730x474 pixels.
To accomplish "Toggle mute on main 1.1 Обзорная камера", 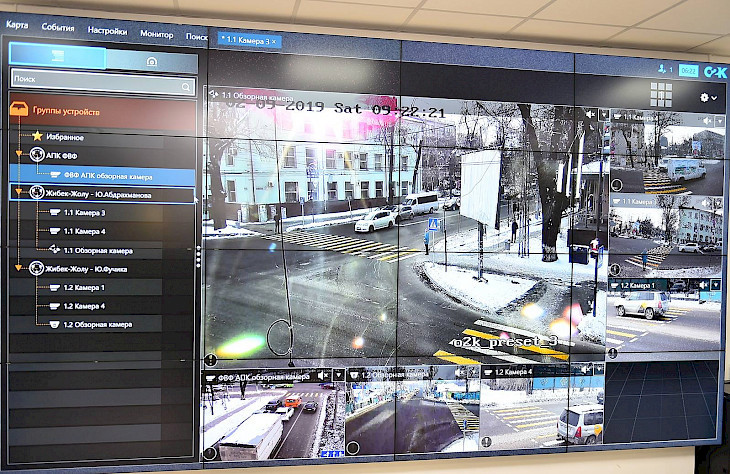I will pyautogui.click(x=592, y=115).
